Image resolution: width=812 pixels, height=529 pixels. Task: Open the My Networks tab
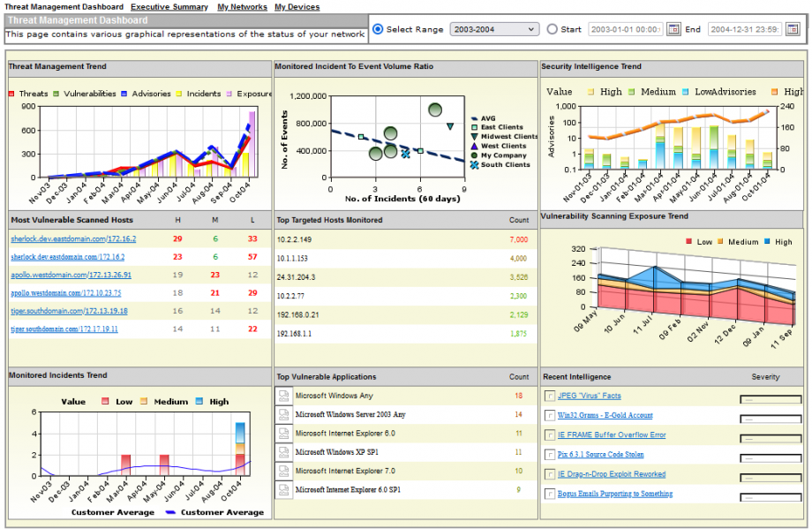pos(242,7)
